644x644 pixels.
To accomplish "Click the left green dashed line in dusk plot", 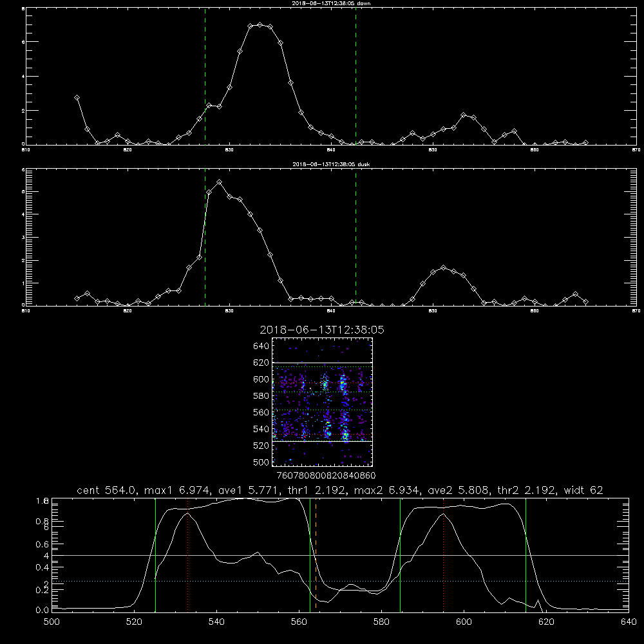I will point(205,238).
